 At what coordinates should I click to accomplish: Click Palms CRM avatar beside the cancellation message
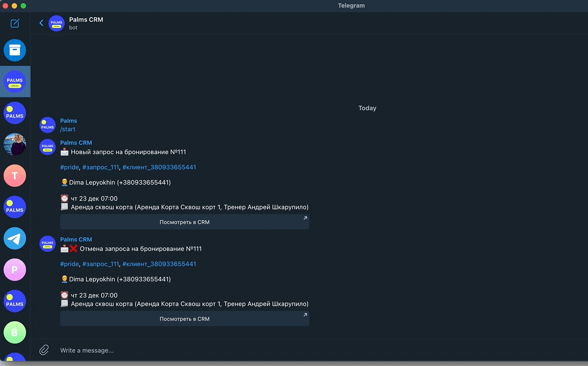click(48, 244)
